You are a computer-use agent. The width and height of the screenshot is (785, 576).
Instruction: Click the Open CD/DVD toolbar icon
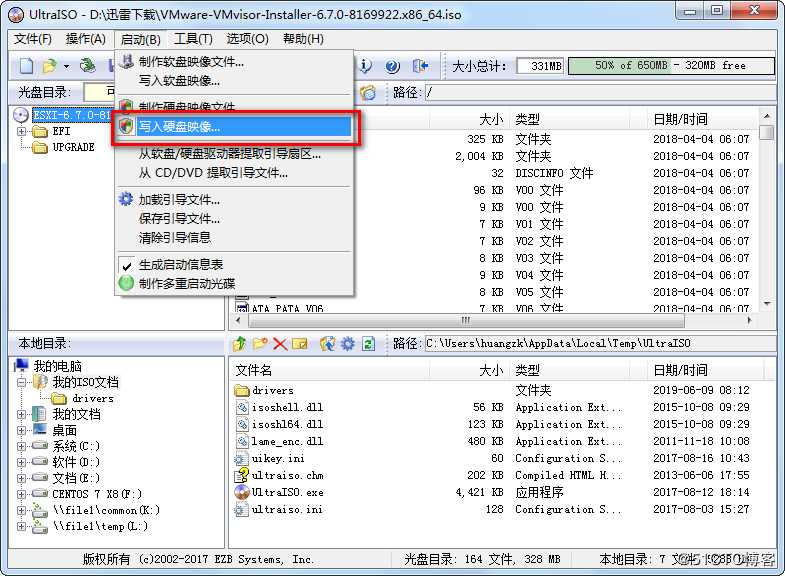click(x=88, y=66)
